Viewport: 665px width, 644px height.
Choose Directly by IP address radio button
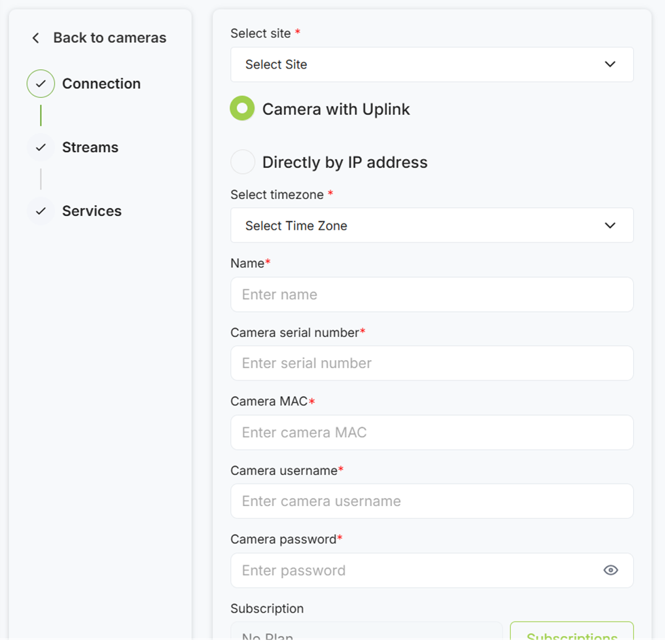tap(242, 162)
